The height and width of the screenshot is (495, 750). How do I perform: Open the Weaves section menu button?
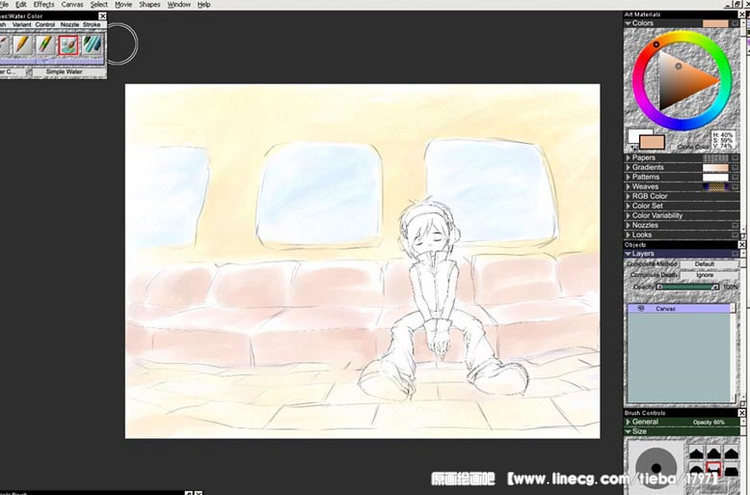tap(735, 187)
